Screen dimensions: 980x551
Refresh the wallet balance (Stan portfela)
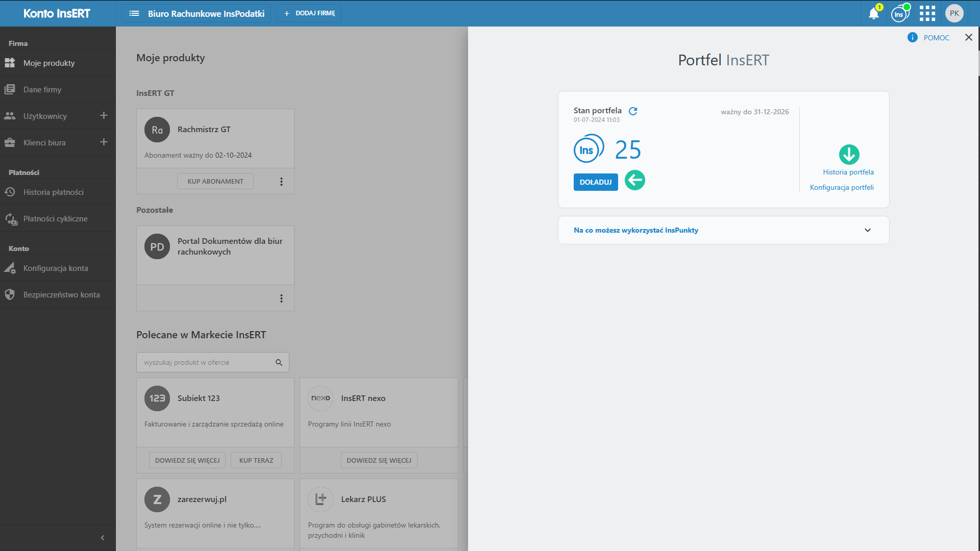point(633,111)
